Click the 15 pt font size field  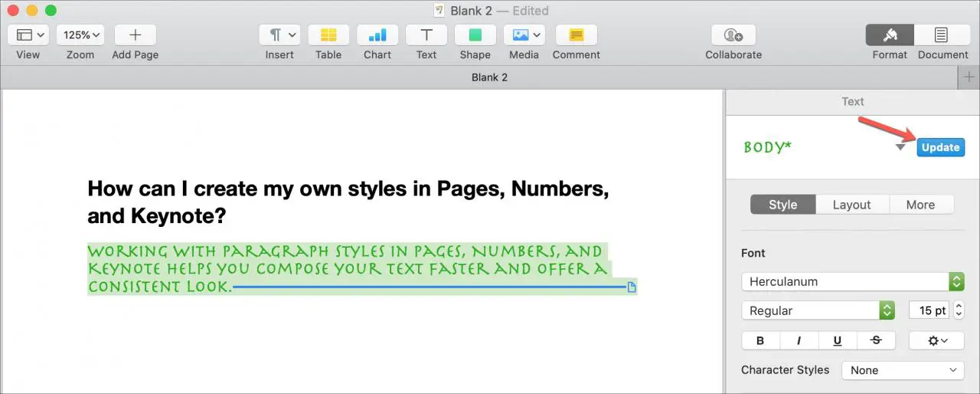point(929,310)
